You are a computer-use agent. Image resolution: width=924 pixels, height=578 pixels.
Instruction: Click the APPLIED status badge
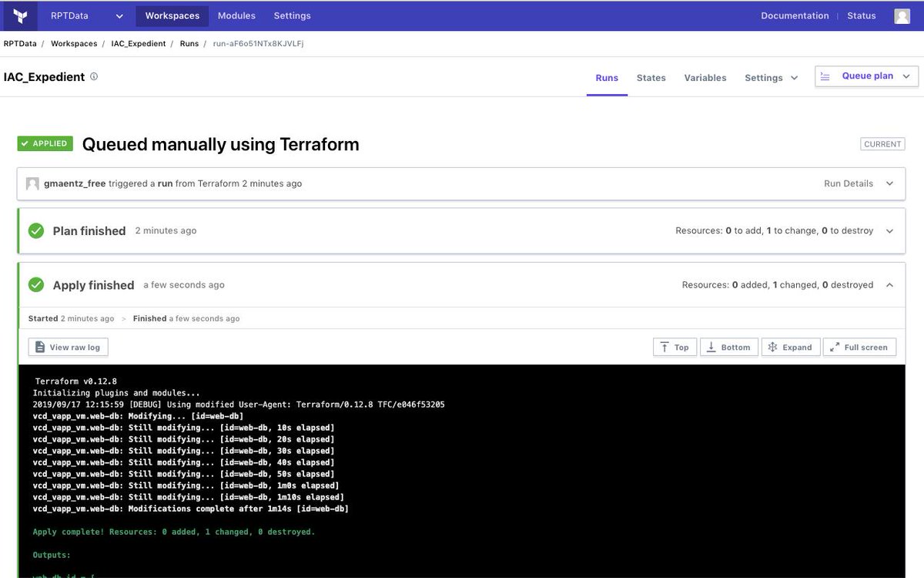coord(45,143)
